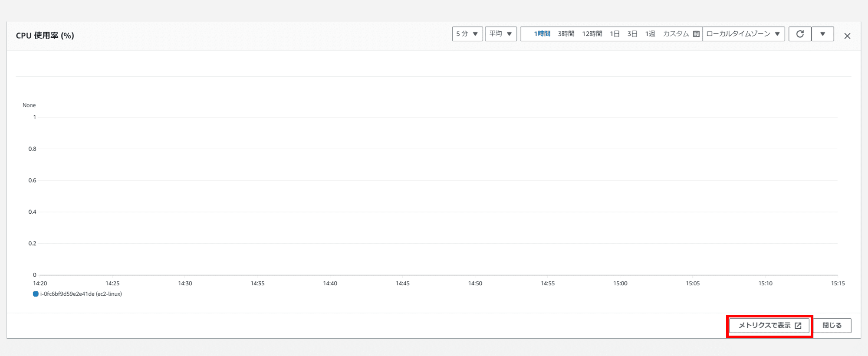The height and width of the screenshot is (356, 868).
Task: Open the 5 分 period dropdown
Action: tap(467, 34)
